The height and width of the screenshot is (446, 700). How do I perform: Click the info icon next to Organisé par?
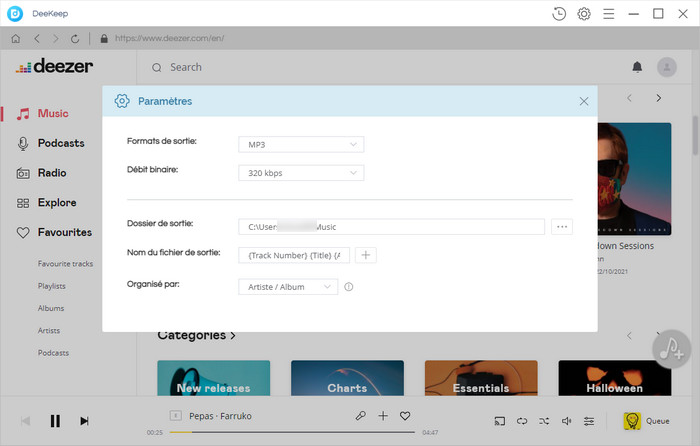(x=349, y=287)
